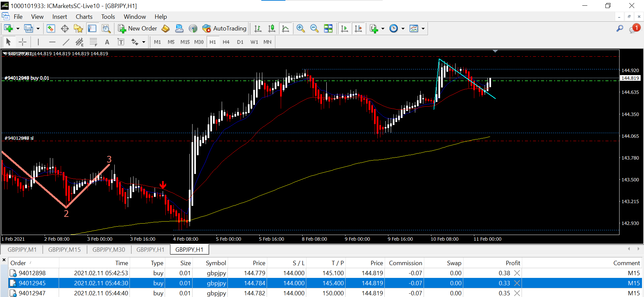Select the Equidistant Channel tool

[x=79, y=42]
